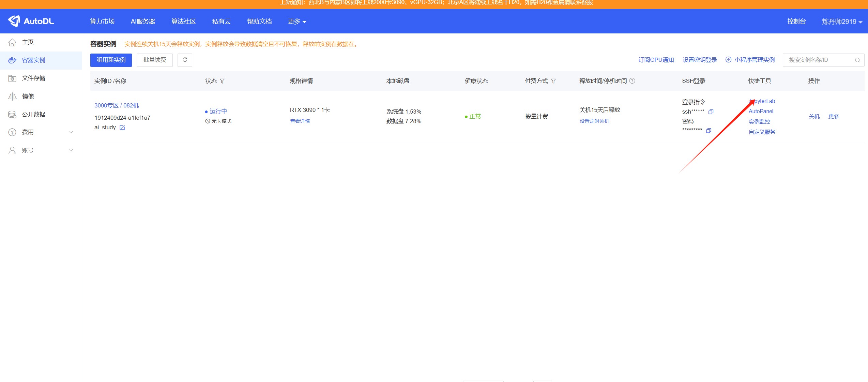Click the orange announcement banner text
This screenshot has height=382, width=868.
click(x=436, y=3)
